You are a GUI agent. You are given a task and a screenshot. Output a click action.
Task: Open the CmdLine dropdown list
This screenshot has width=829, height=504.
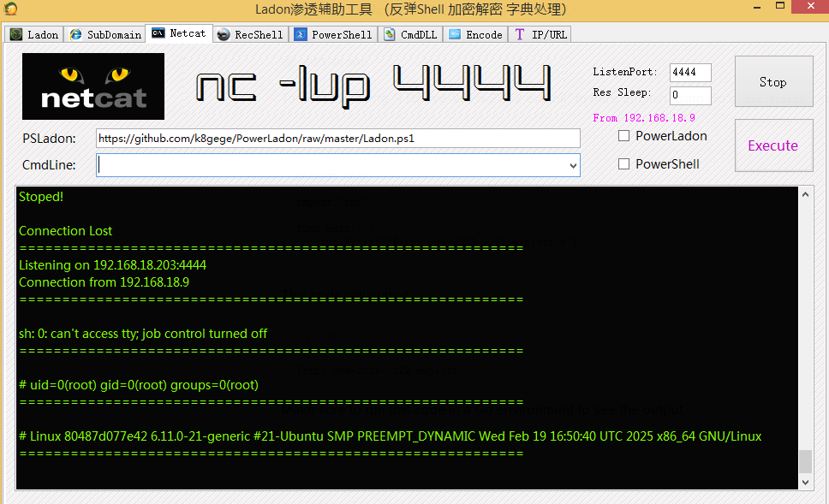(573, 164)
